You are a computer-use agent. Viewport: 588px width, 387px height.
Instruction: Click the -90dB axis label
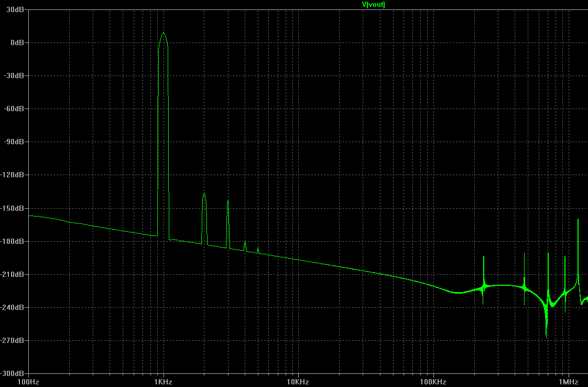click(14, 142)
